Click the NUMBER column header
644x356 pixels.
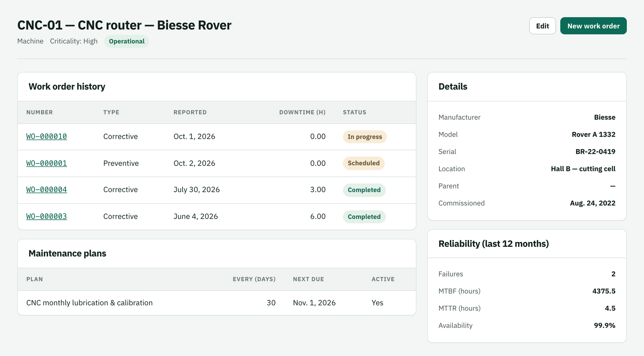pos(39,112)
